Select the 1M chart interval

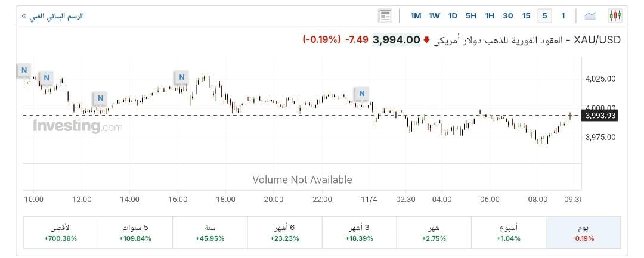416,16
